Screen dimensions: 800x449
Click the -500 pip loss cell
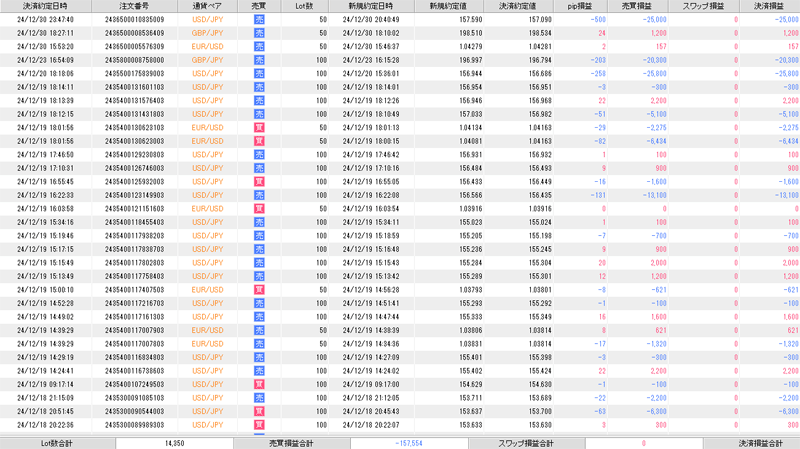point(598,19)
